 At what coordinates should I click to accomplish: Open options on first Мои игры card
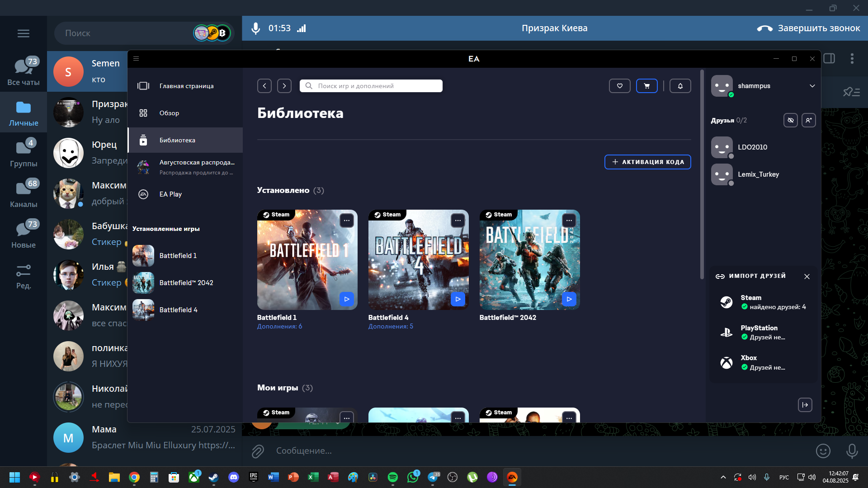click(x=347, y=418)
